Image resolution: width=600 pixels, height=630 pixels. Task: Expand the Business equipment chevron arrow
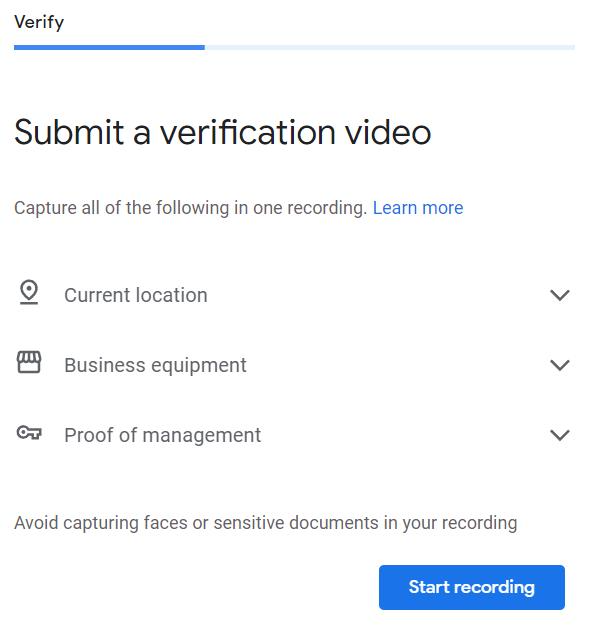[x=560, y=365]
